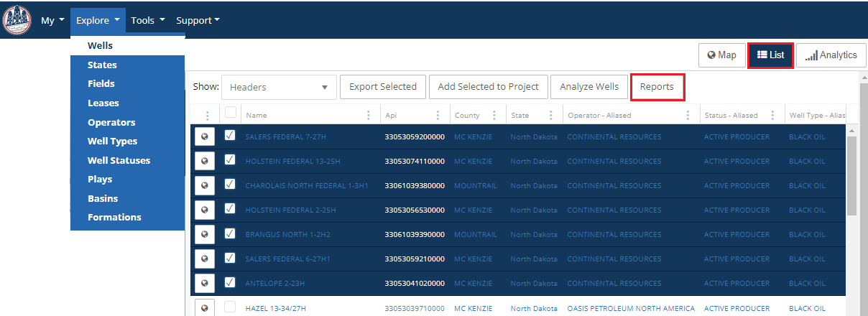Image resolution: width=868 pixels, height=316 pixels.
Task: Switch to Map view
Action: (x=722, y=55)
